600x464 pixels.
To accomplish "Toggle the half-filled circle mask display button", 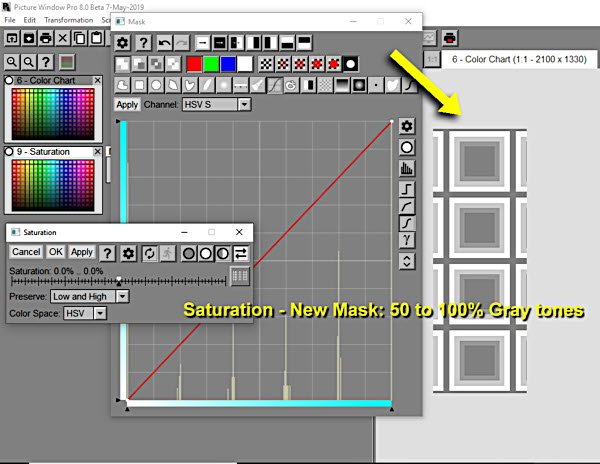I will coord(222,253).
